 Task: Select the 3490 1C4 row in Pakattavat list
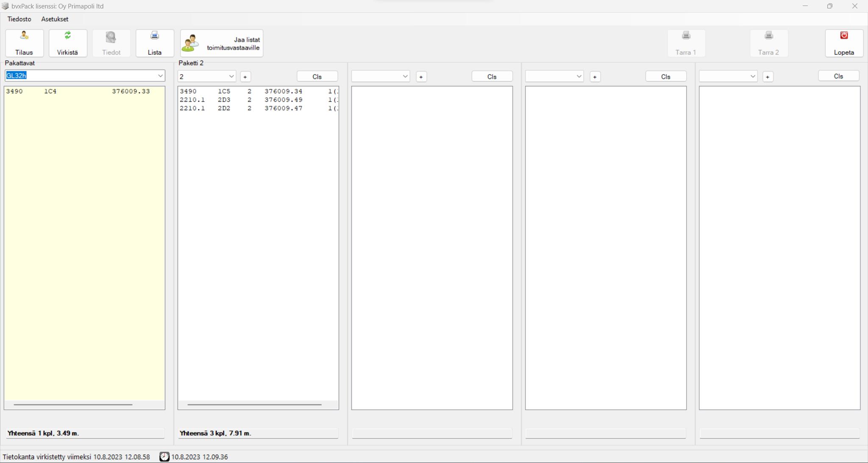click(78, 91)
